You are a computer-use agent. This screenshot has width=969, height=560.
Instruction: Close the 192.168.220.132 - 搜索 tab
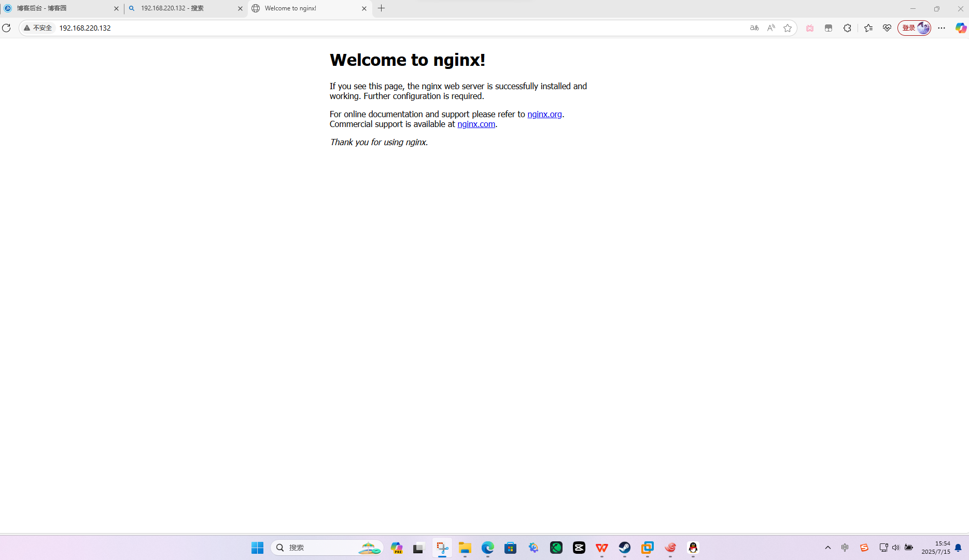[240, 8]
